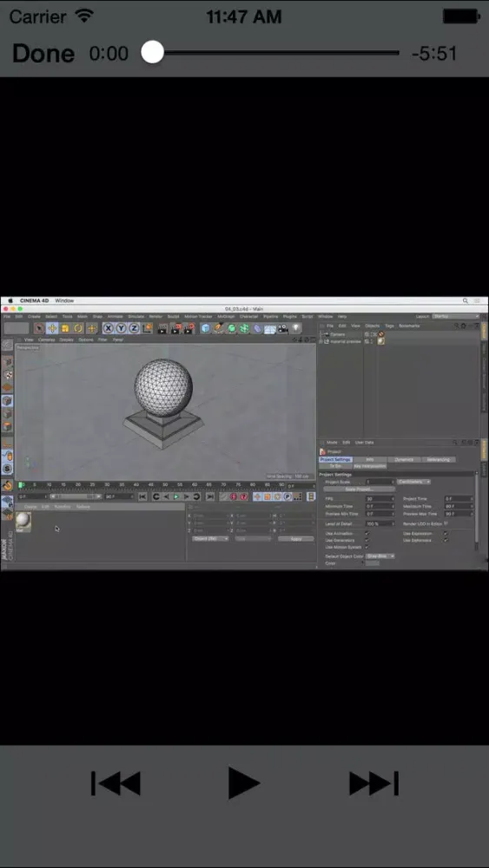Start video with the center play button
Image resolution: width=489 pixels, height=868 pixels.
point(244,783)
